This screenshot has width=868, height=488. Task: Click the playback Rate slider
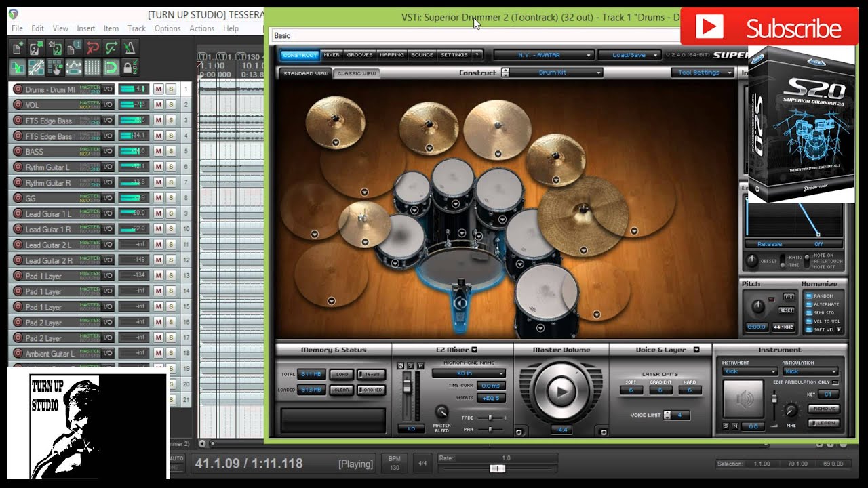[497, 468]
